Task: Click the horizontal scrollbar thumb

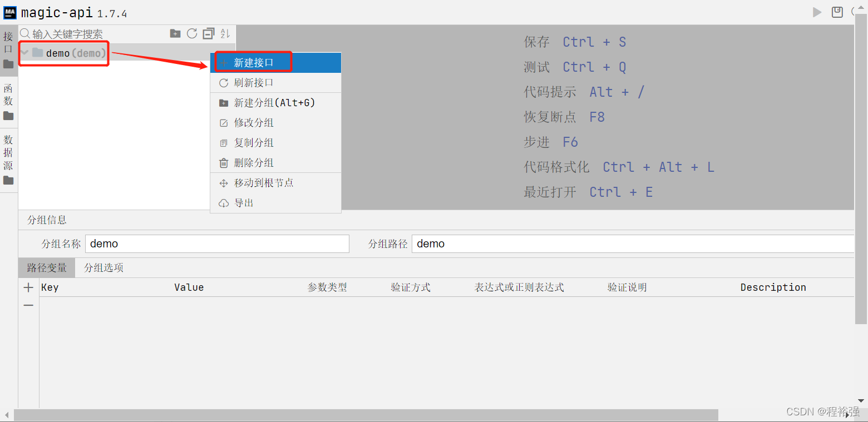Action: [366, 415]
